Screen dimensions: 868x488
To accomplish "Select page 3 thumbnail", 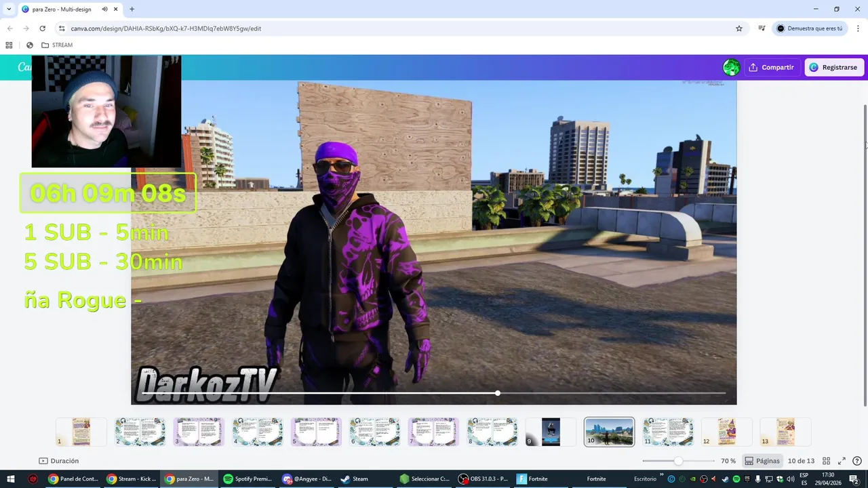I will coord(199,432).
